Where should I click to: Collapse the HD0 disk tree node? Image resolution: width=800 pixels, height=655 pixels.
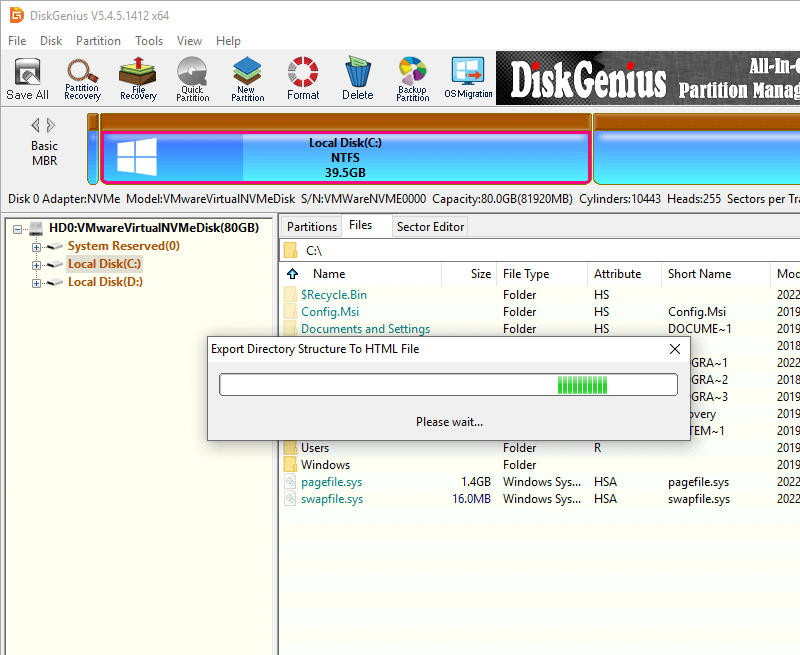[17, 229]
